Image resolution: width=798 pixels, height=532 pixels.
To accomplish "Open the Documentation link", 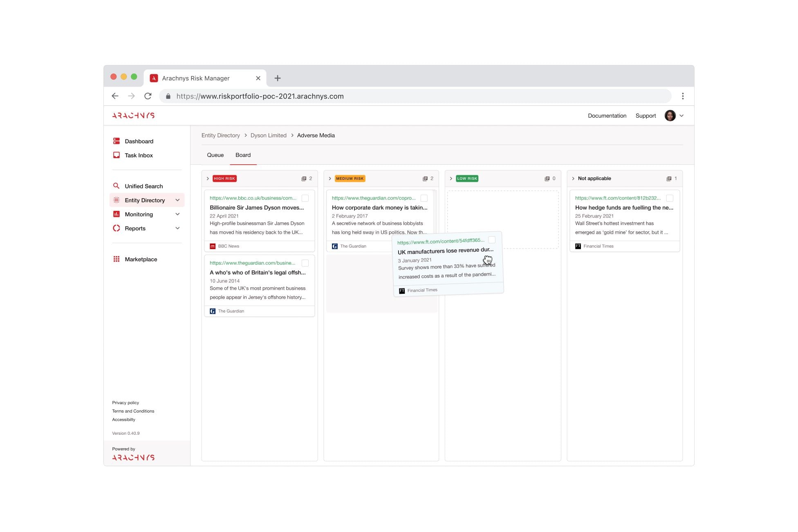I will point(607,116).
